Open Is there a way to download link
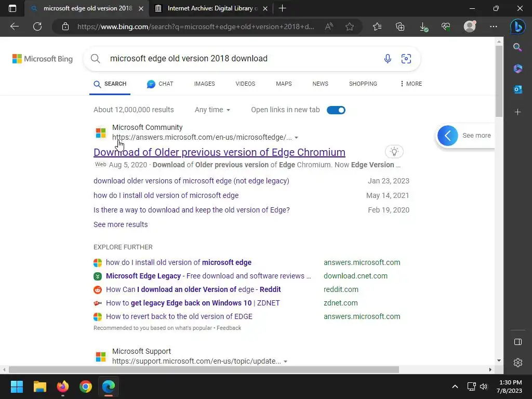Viewport: 532px width, 399px height. tap(192, 210)
